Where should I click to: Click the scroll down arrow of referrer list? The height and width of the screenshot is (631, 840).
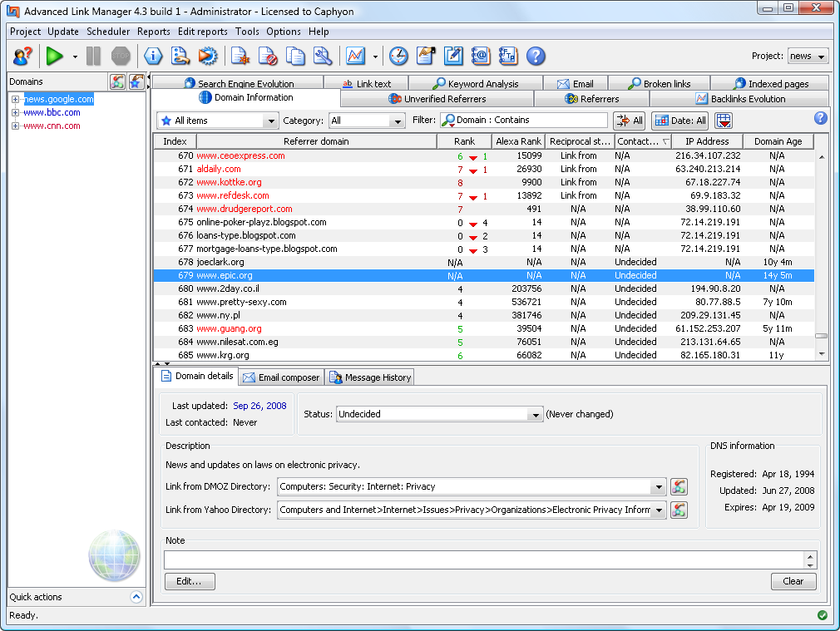click(x=822, y=354)
